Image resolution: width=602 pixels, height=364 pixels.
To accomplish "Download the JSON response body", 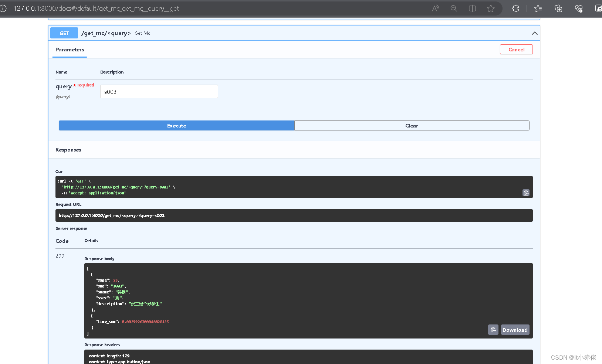I will click(515, 330).
